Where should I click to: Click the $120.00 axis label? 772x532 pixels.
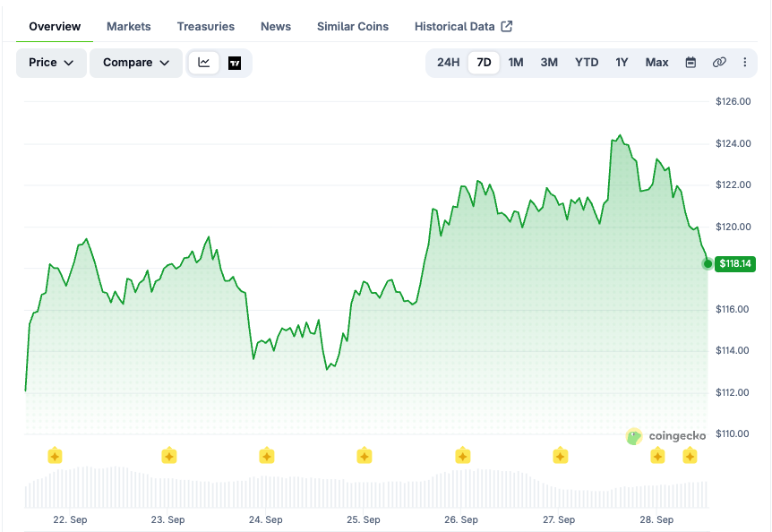coord(733,227)
